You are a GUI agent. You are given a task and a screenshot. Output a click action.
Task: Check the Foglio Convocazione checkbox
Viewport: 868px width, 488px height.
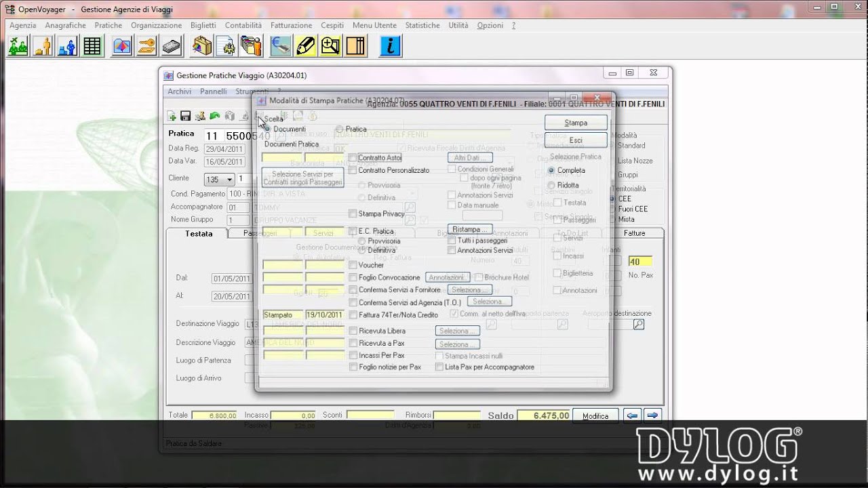353,277
